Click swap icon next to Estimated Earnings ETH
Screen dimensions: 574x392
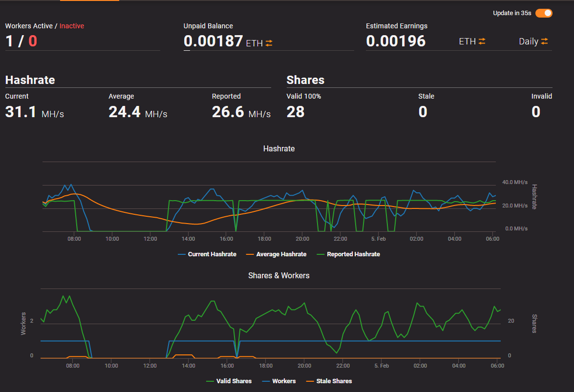pos(482,41)
